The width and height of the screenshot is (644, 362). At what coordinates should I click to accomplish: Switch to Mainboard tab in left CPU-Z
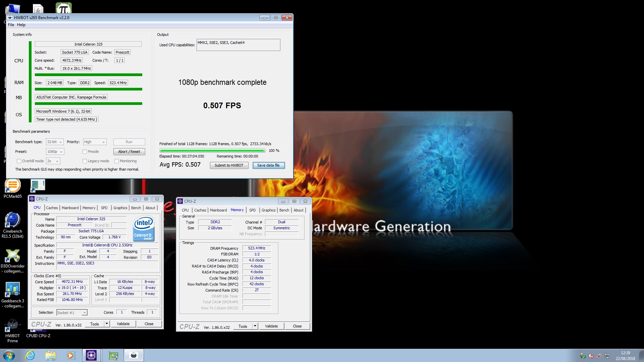[x=70, y=208]
